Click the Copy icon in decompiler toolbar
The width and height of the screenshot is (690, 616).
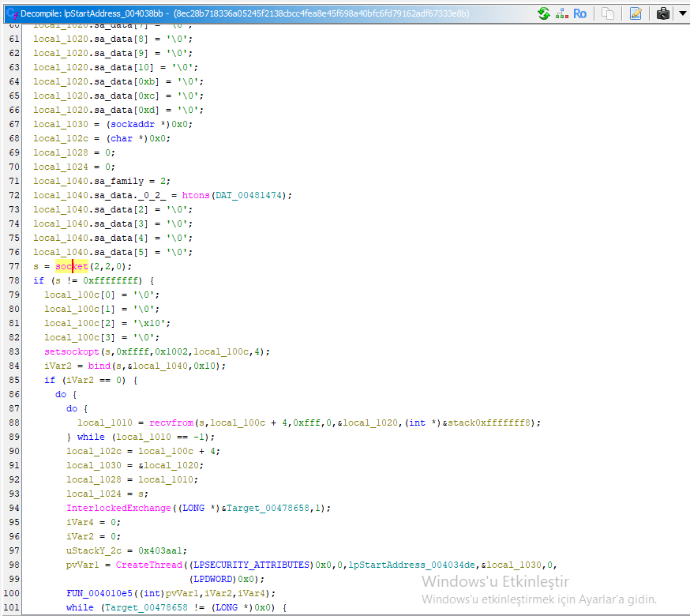tap(607, 13)
